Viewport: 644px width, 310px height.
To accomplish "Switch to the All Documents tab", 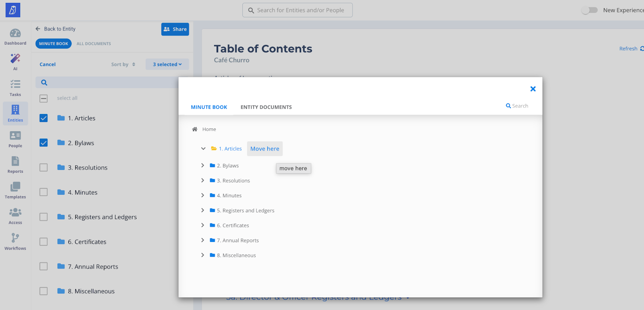I will pos(94,43).
